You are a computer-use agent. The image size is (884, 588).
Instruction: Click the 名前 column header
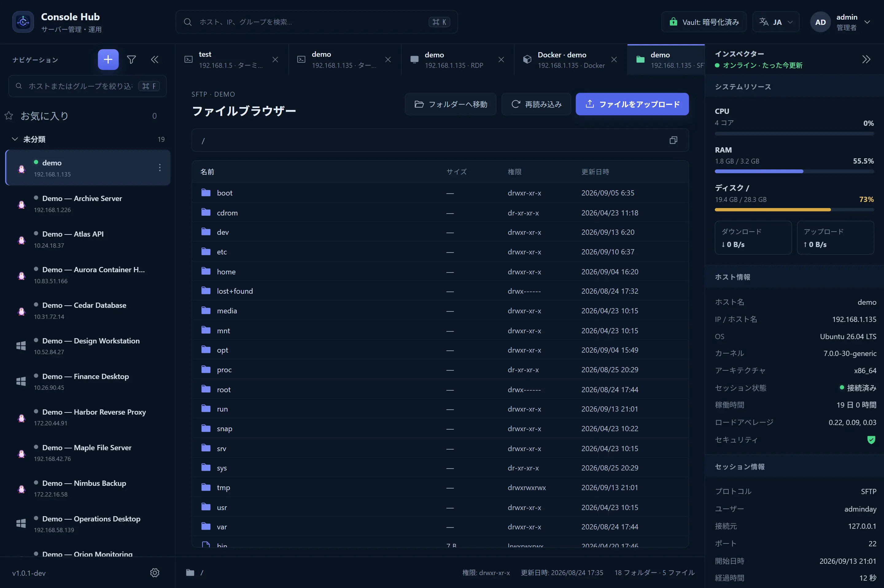point(207,172)
